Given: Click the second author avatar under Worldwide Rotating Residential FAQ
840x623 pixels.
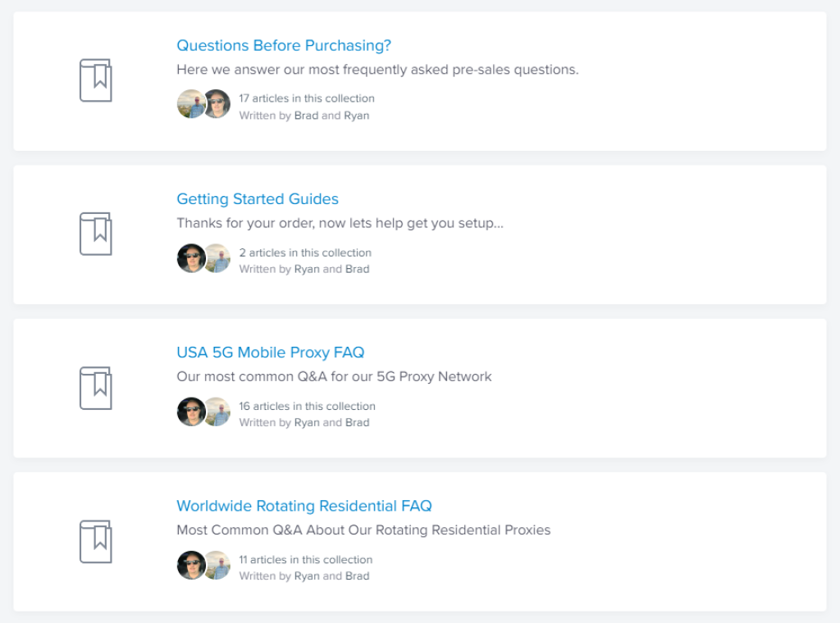Looking at the screenshot, I should 218,565.
